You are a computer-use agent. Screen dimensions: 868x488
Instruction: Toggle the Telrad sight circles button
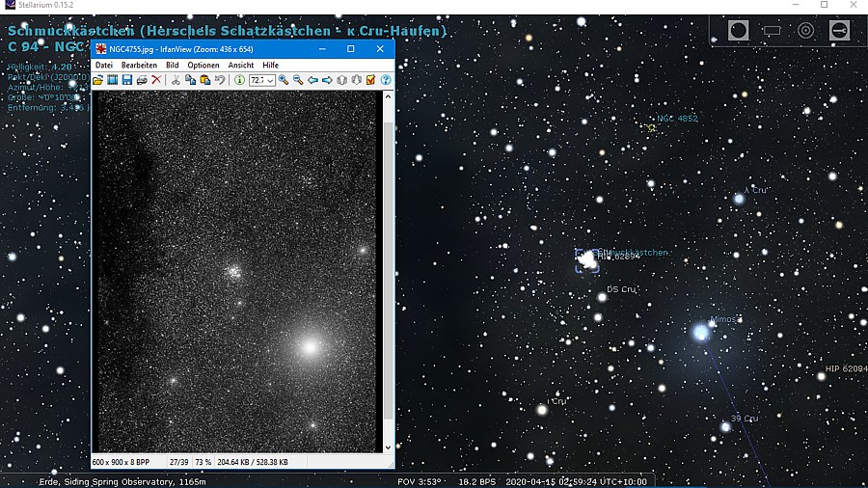805,30
